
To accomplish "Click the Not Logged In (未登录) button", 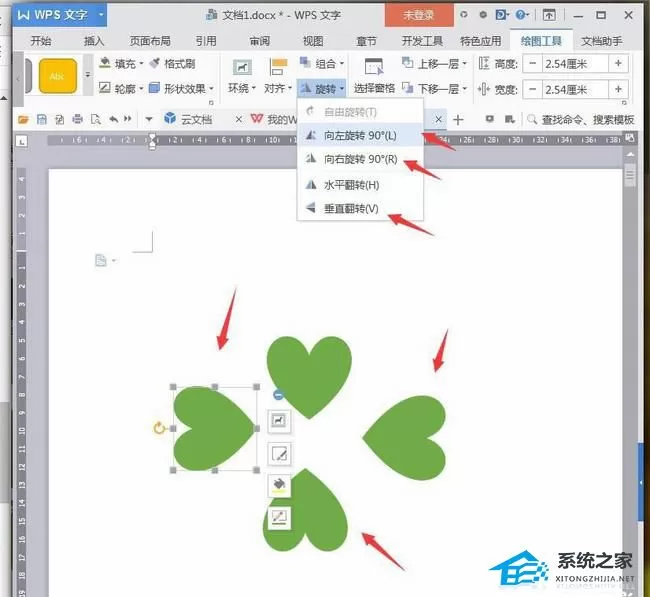I will (419, 15).
